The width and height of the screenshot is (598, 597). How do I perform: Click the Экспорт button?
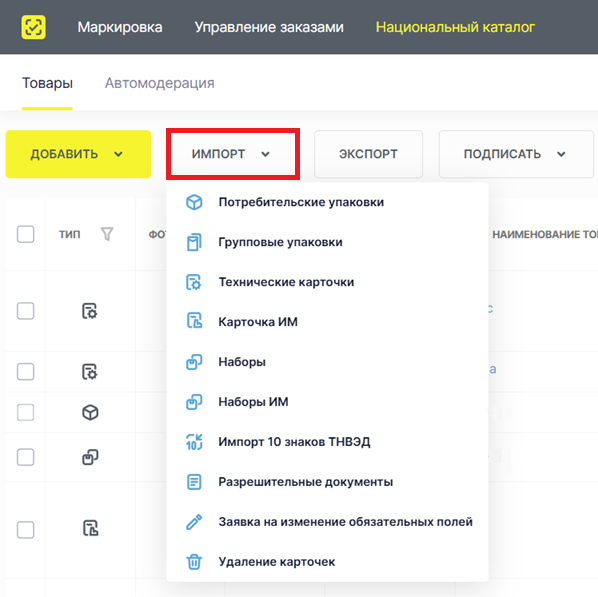pyautogui.click(x=368, y=154)
